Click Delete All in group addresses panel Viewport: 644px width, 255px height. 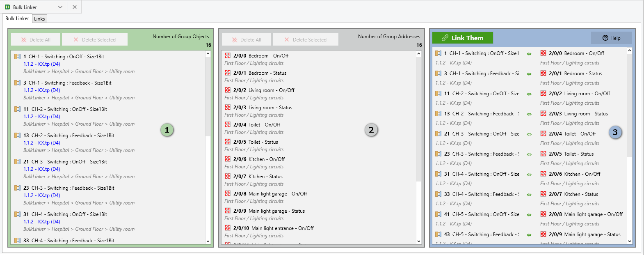(x=247, y=39)
